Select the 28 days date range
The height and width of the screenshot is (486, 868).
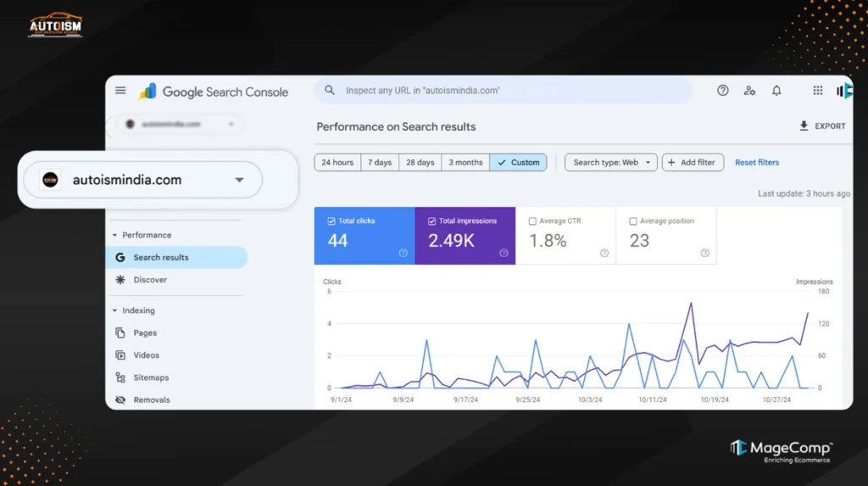tap(420, 163)
